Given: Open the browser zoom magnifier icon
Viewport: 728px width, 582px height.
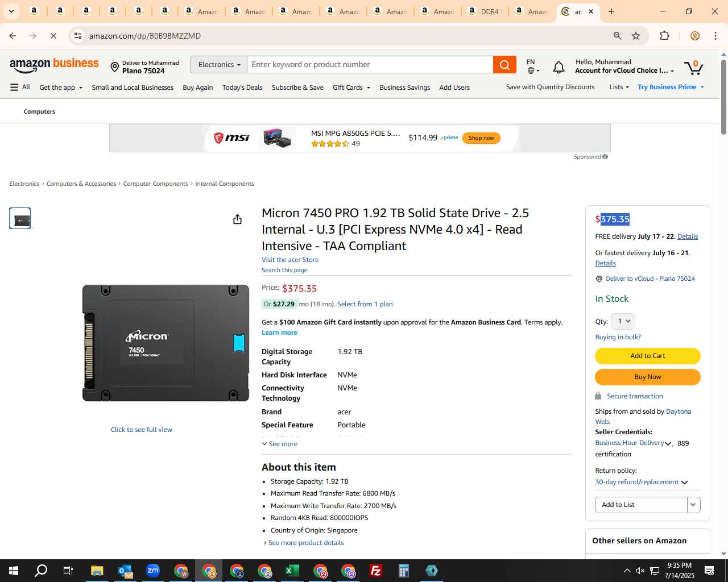Looking at the screenshot, I should pyautogui.click(x=617, y=36).
